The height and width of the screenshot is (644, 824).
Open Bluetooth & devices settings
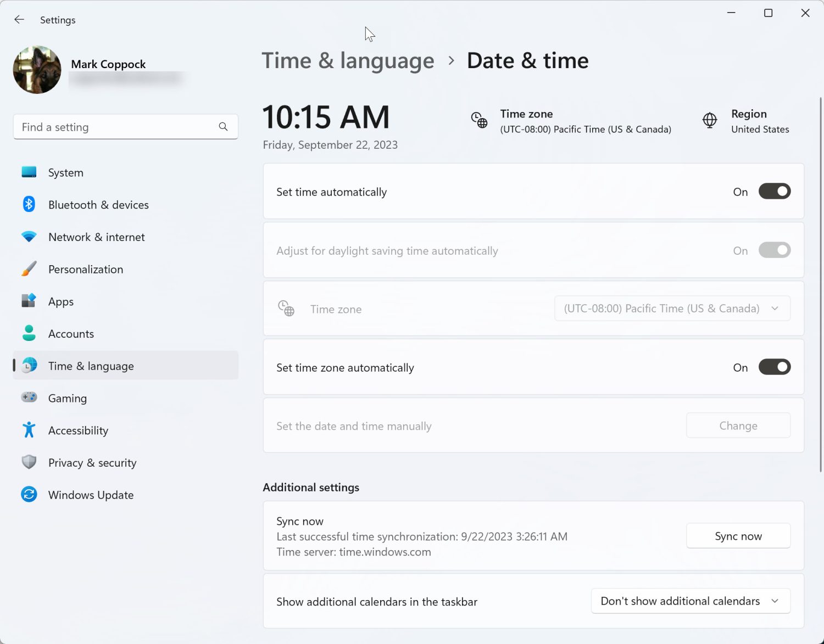[126, 205]
